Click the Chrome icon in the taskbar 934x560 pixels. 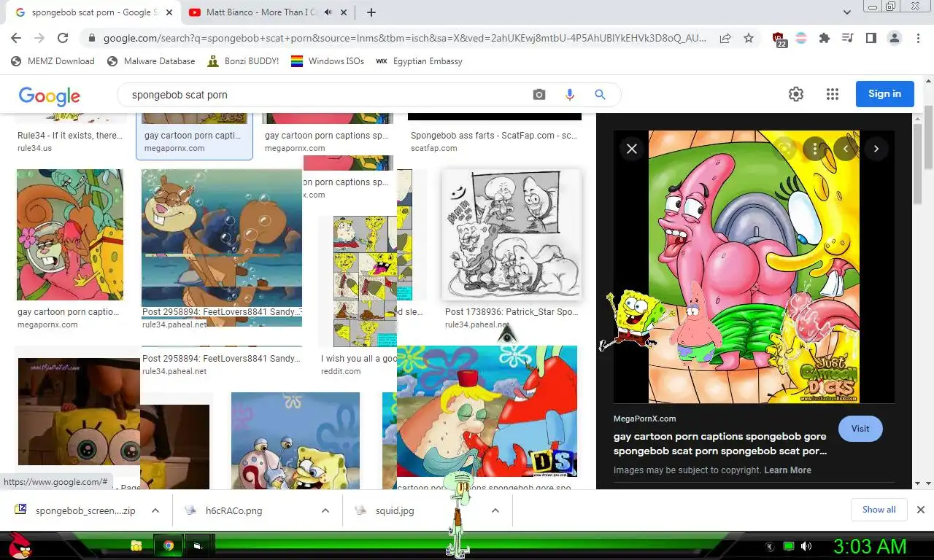[x=169, y=545]
